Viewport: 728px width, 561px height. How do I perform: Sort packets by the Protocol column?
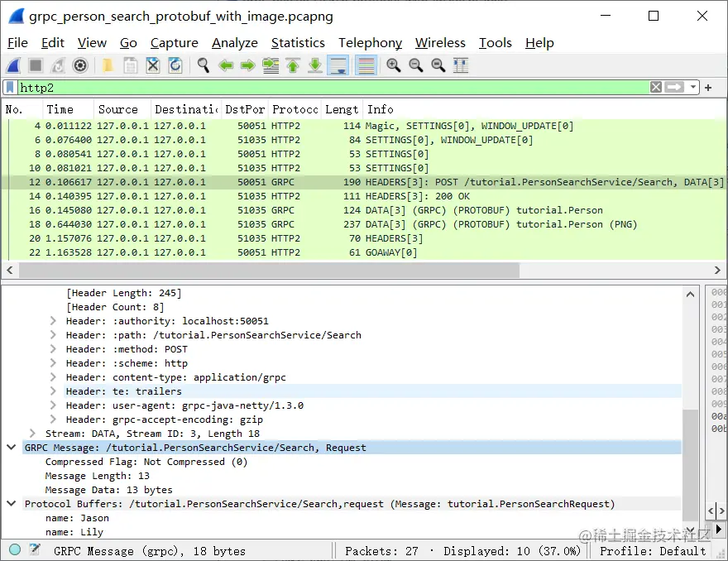[x=295, y=109]
